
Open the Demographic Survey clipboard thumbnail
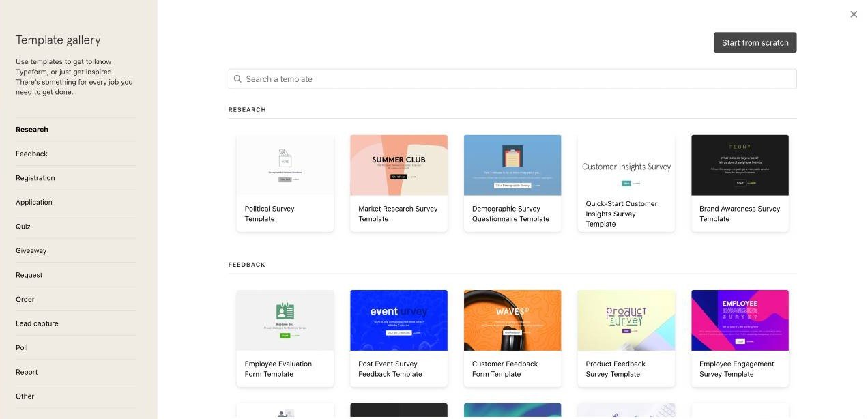[512, 165]
